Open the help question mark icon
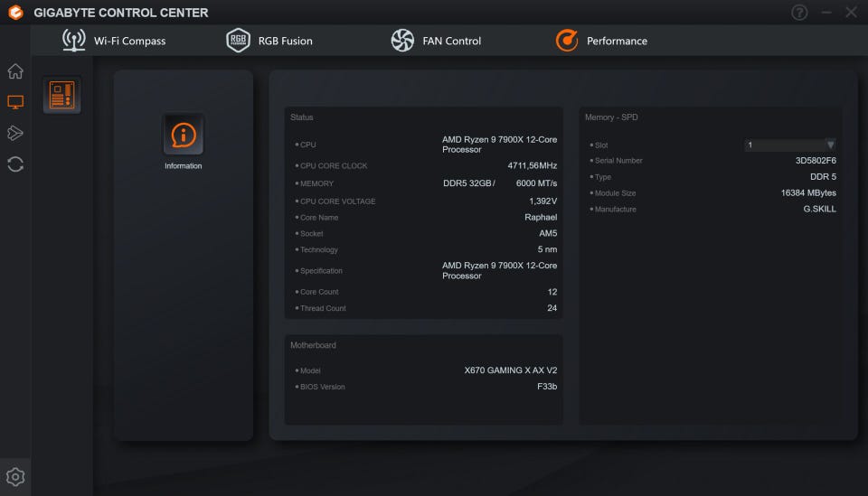Image resolution: width=868 pixels, height=496 pixels. [x=799, y=12]
